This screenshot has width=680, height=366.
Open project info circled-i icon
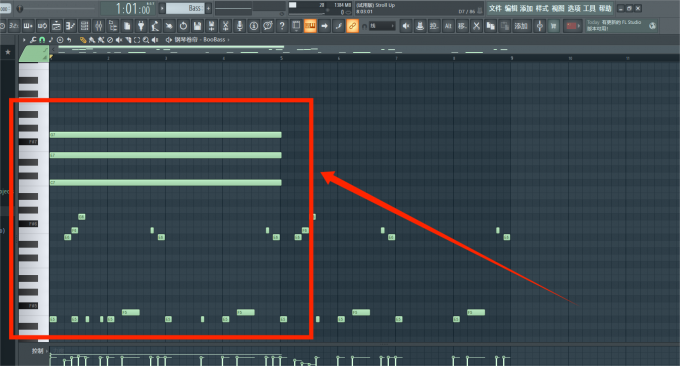coord(254,26)
